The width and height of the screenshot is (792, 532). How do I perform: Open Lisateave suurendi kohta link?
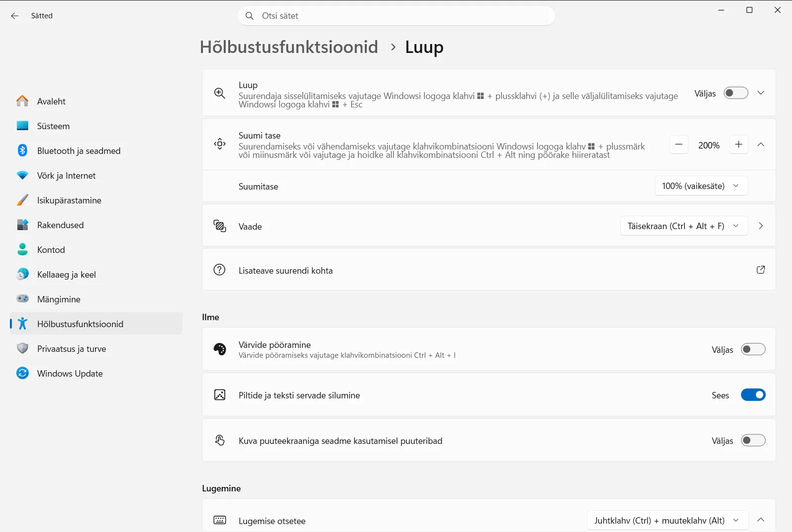(489, 270)
